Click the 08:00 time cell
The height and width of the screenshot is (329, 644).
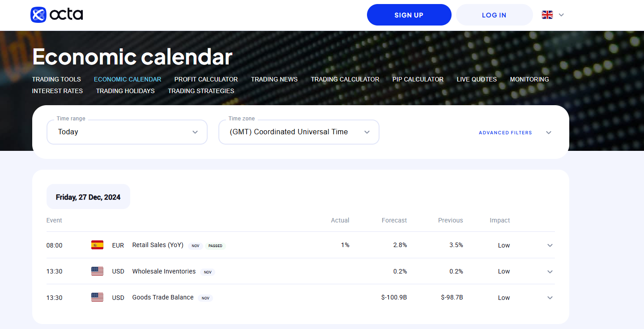click(x=55, y=245)
